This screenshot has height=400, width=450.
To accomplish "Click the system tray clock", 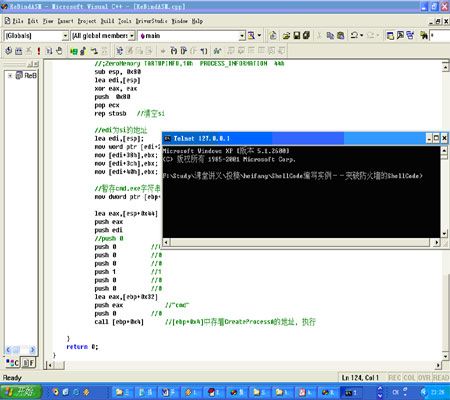I will click(437, 392).
